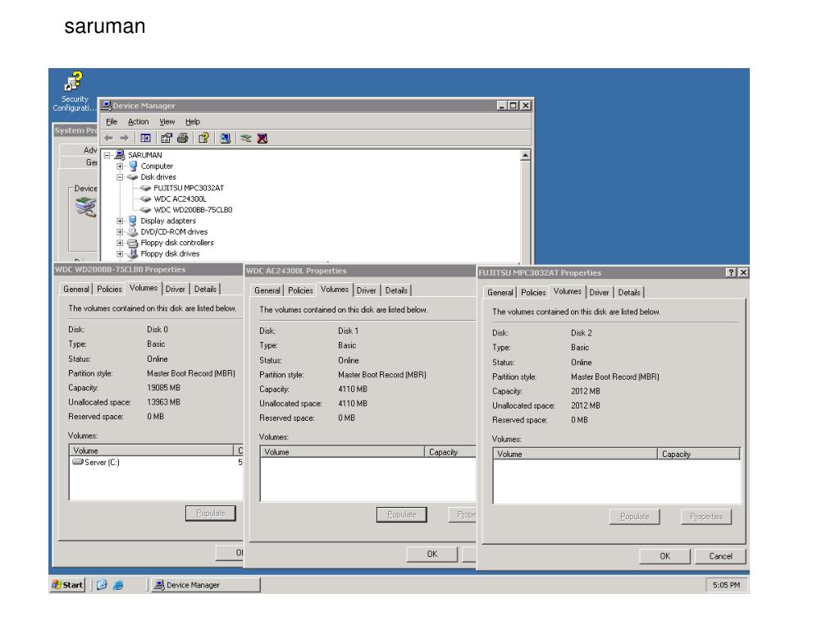Click the Display adapters category icon
This screenshot has height=630, width=840.
point(133,221)
